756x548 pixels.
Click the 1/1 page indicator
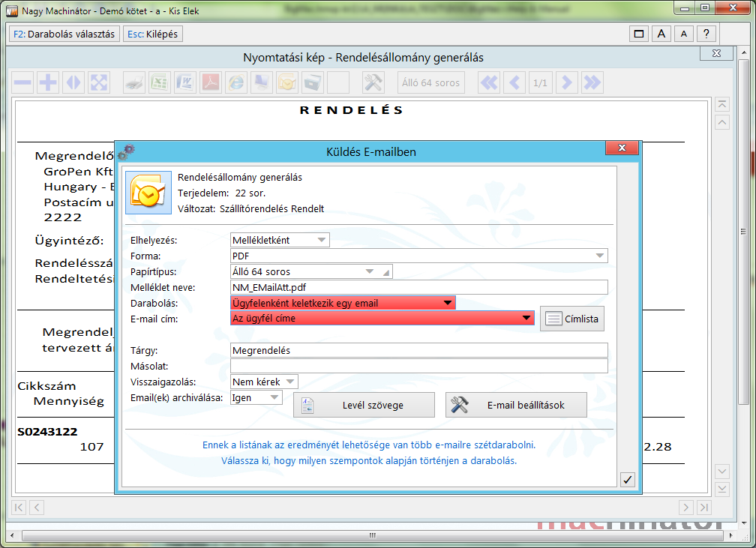tap(541, 82)
